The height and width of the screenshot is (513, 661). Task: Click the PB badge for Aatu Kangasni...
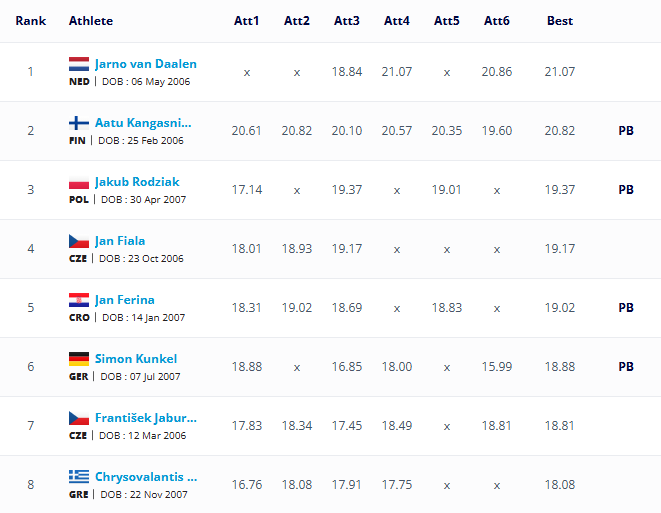(626, 131)
